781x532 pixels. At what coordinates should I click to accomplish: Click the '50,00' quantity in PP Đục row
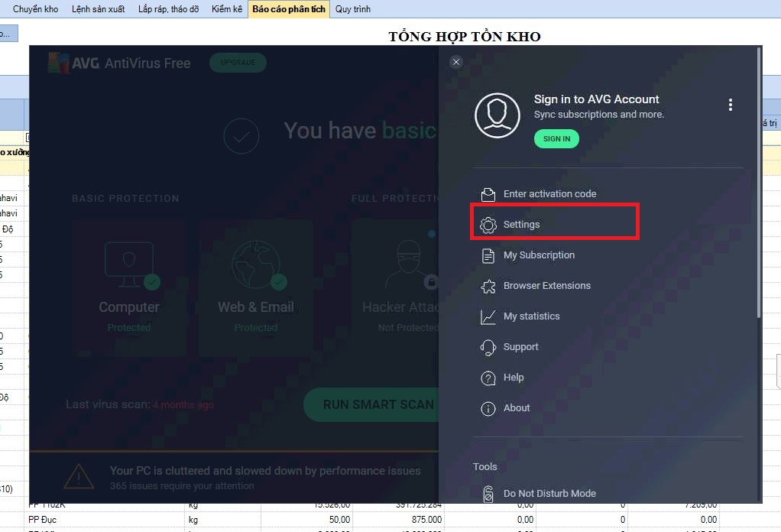pos(339,520)
